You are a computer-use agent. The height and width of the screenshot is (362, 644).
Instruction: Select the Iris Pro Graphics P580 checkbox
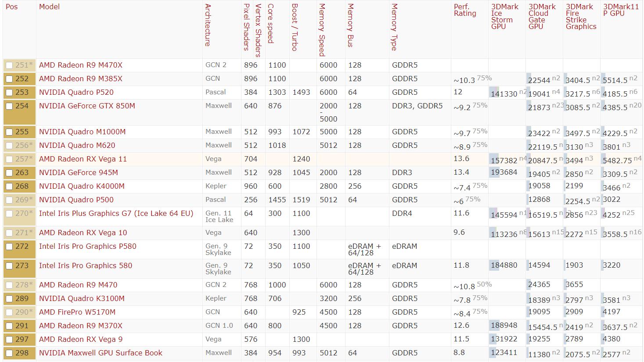pos(9,247)
